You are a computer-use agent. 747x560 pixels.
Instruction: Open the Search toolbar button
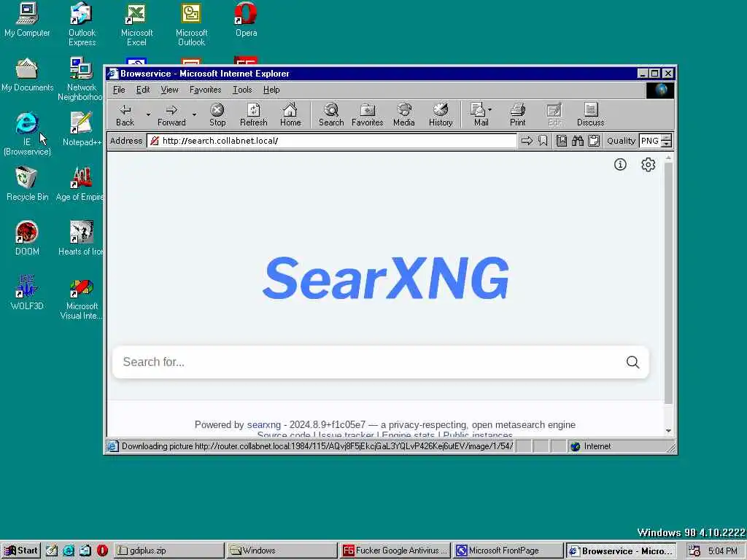click(331, 115)
